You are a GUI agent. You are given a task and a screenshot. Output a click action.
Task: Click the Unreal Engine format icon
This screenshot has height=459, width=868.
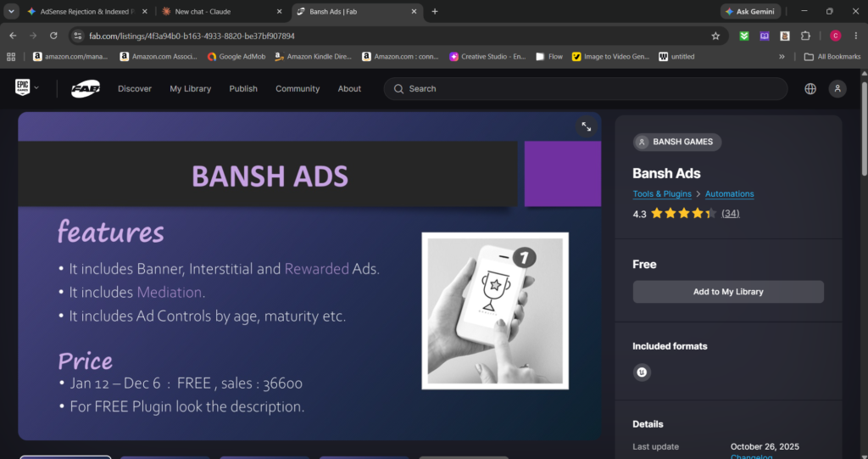point(643,372)
